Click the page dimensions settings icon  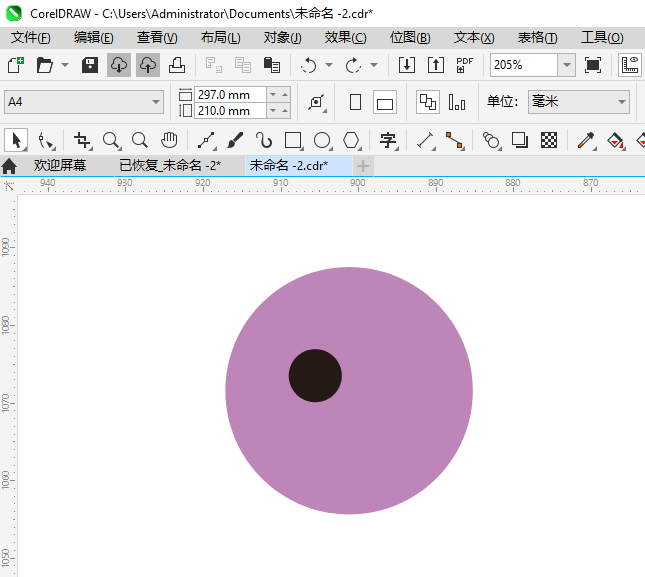coord(316,102)
